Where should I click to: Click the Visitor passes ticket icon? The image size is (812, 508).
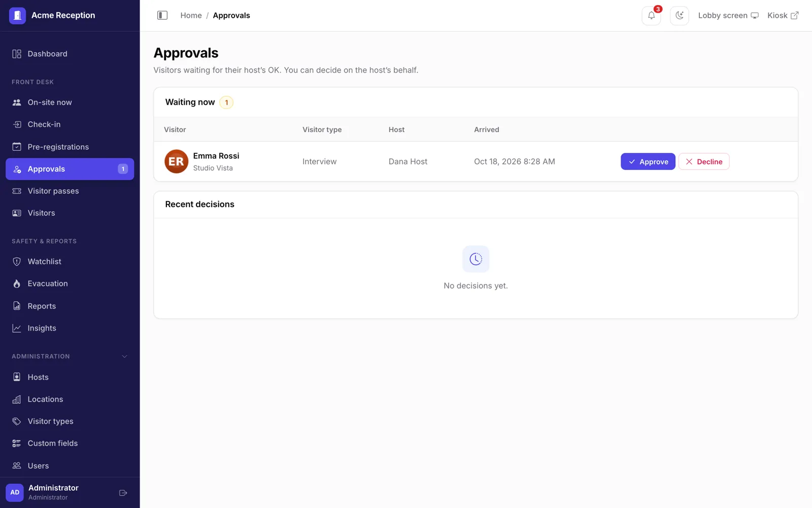tap(17, 191)
